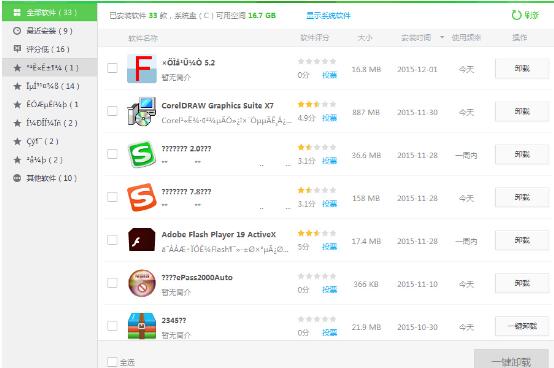Viewport: 554px width, 368px height.
Task: Click the show system software link
Action: 328,16
